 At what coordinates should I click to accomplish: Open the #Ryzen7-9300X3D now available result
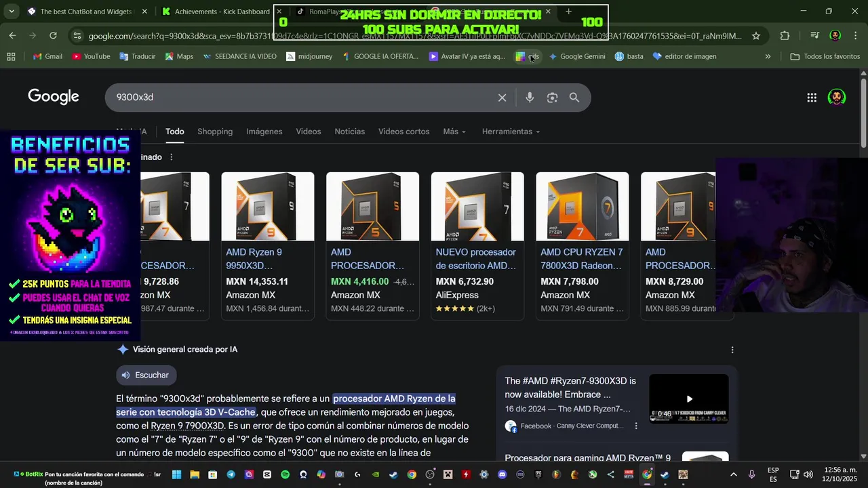click(x=570, y=388)
